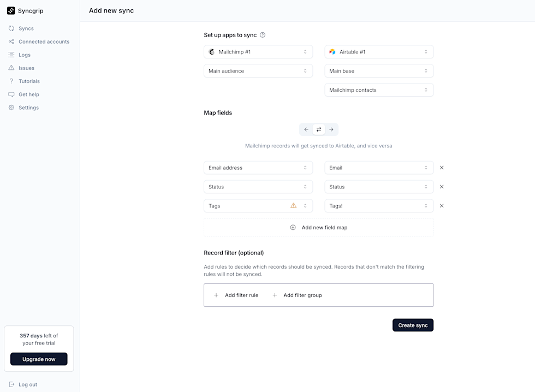
Task: Remove the Tags field mapping
Action: (442, 206)
